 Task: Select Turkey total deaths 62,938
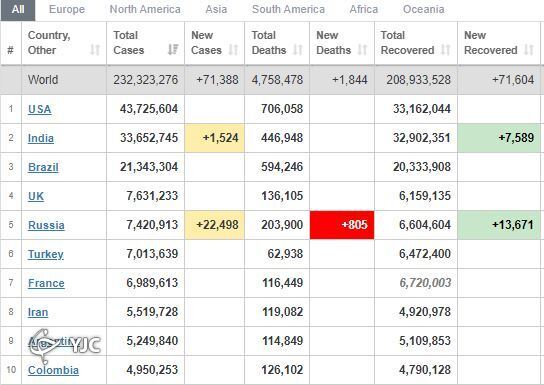click(x=285, y=254)
